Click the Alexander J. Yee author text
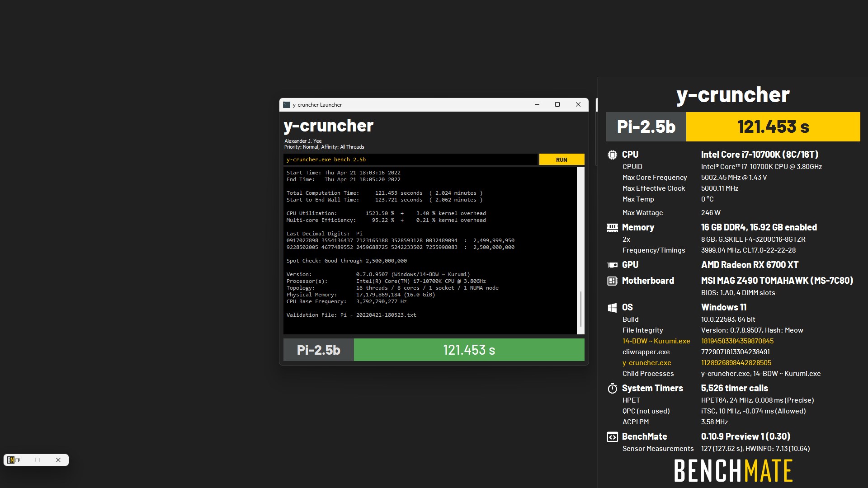Screen dimensions: 868x488 [303, 141]
